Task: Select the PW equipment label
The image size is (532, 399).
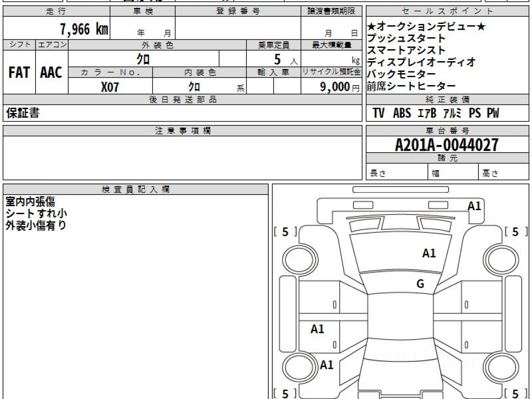Action: point(493,113)
